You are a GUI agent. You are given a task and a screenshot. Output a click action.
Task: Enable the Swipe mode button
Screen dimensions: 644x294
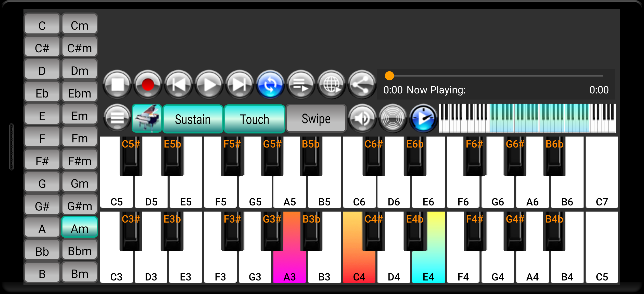click(x=316, y=118)
